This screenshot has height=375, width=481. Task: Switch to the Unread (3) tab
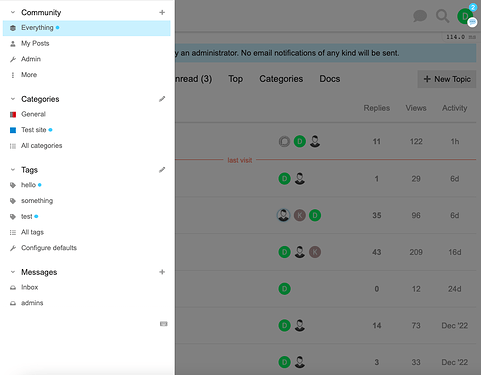[x=194, y=79]
